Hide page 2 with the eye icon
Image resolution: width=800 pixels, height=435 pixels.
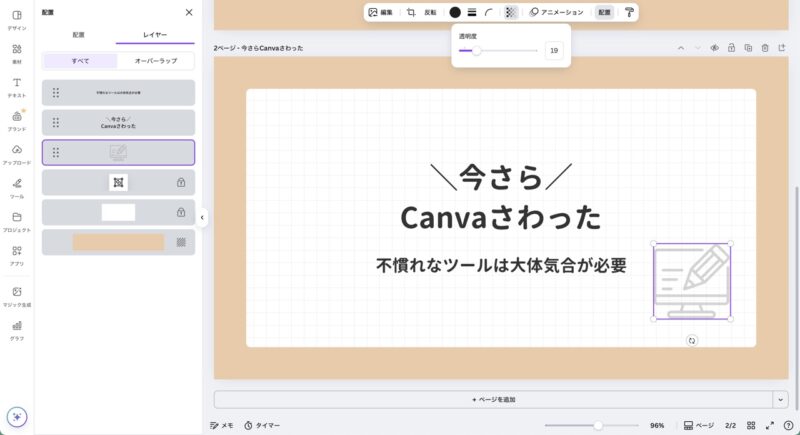(714, 48)
